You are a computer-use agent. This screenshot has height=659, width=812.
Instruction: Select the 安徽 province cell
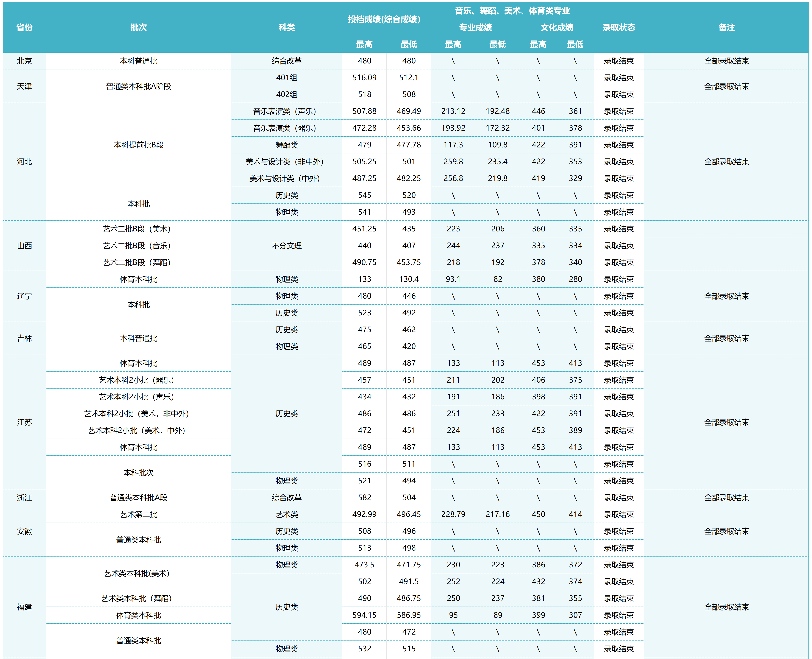click(24, 531)
